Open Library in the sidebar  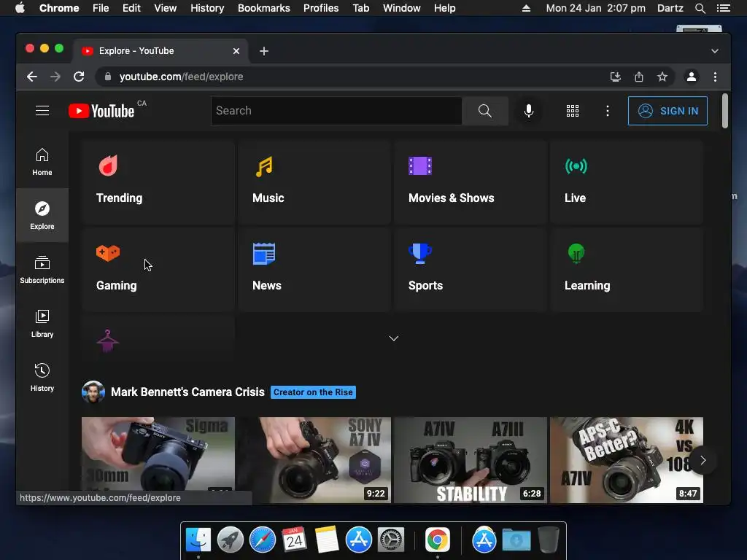42,323
